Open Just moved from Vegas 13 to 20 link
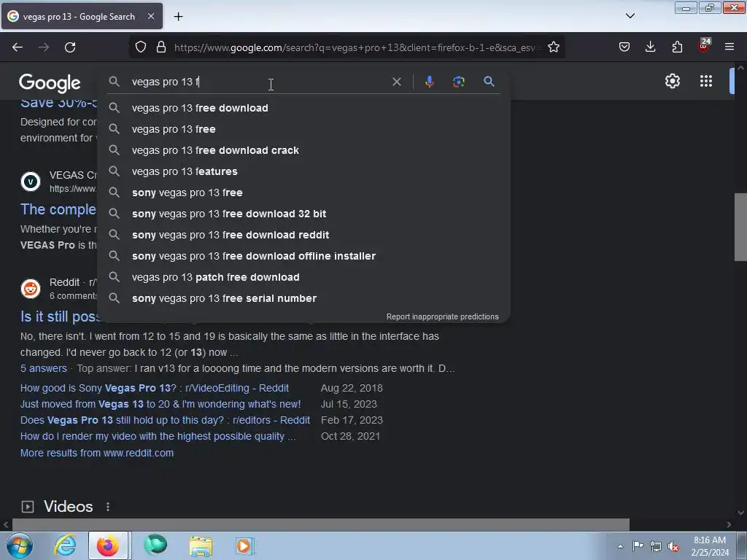The height and width of the screenshot is (560, 747). tap(160, 404)
